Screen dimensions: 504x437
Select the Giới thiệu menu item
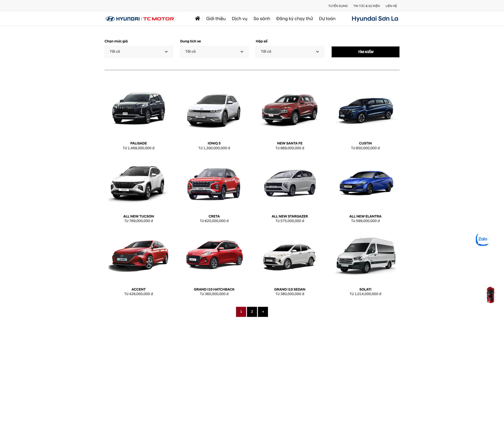(216, 18)
